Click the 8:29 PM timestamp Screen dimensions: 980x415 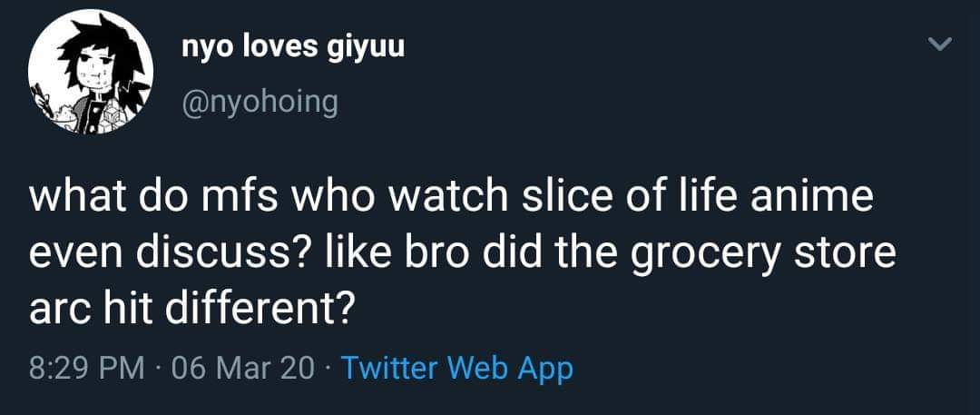[x=86, y=368]
